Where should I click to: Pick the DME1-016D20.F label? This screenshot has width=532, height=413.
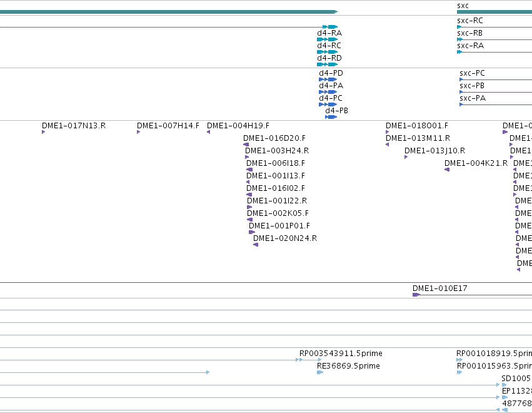274,138
